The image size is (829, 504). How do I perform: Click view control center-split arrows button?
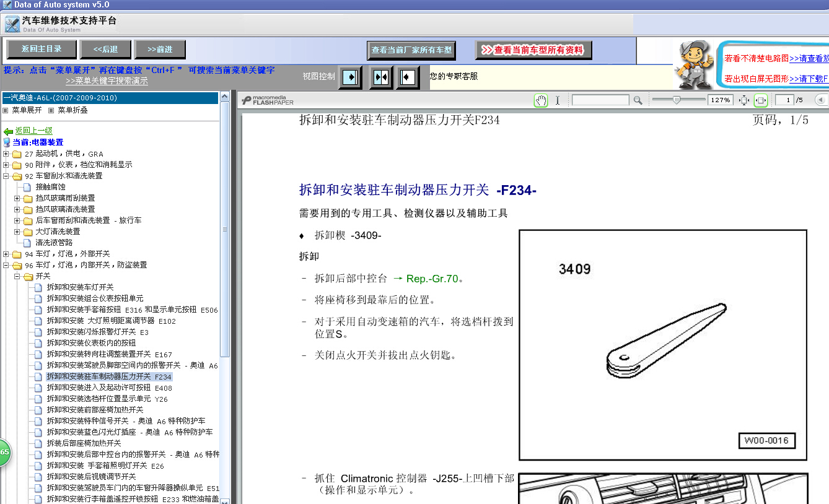point(380,77)
